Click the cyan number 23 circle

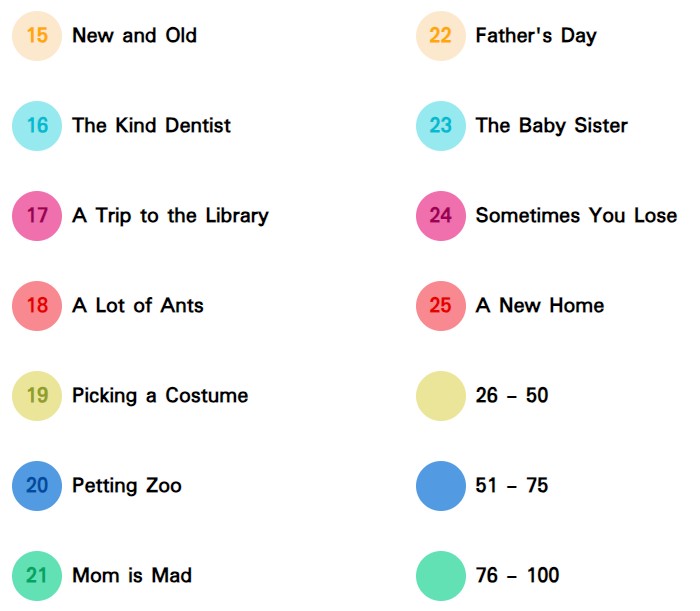[441, 126]
